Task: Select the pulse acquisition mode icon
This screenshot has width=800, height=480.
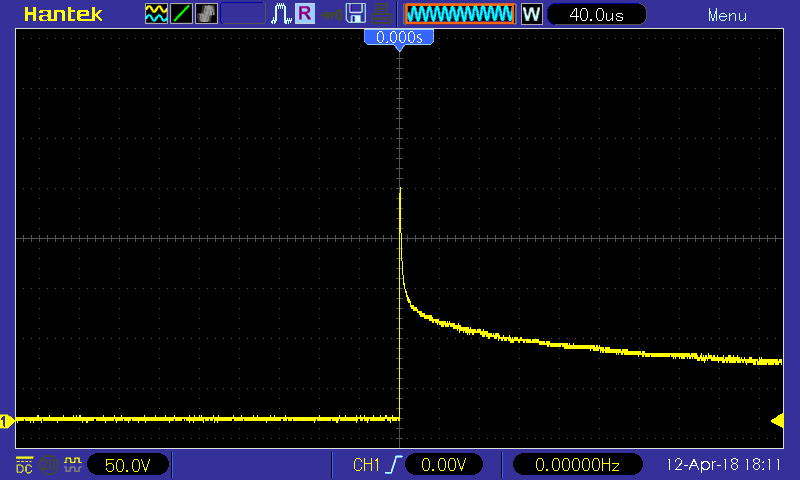Action: click(281, 14)
